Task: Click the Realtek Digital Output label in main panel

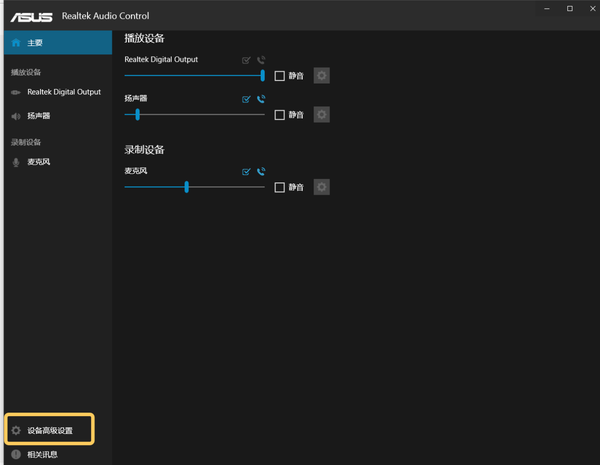Action: (161, 59)
